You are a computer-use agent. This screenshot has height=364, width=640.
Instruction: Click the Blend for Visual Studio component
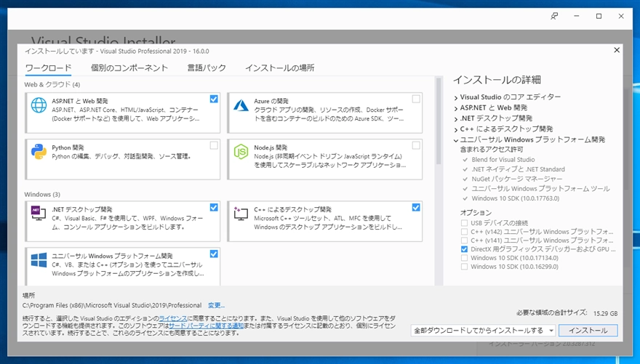click(x=503, y=160)
